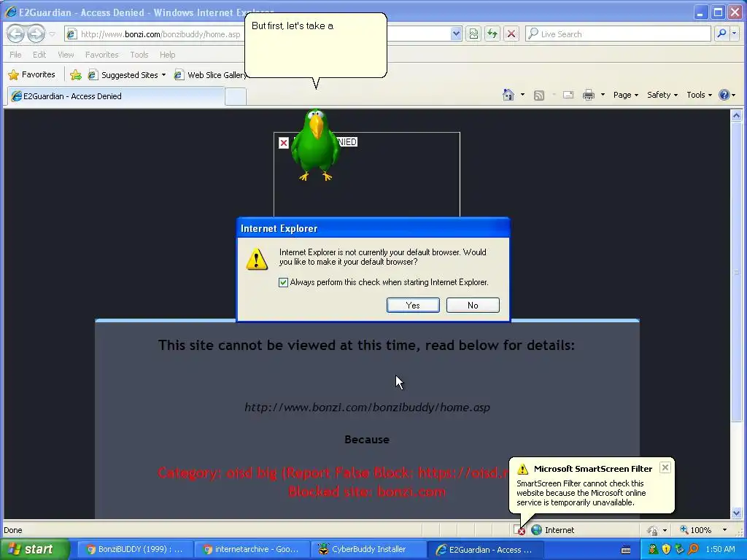Screen dimensions: 747x560
Task: Click the Add to Favorites Bar icon
Action: coord(76,75)
